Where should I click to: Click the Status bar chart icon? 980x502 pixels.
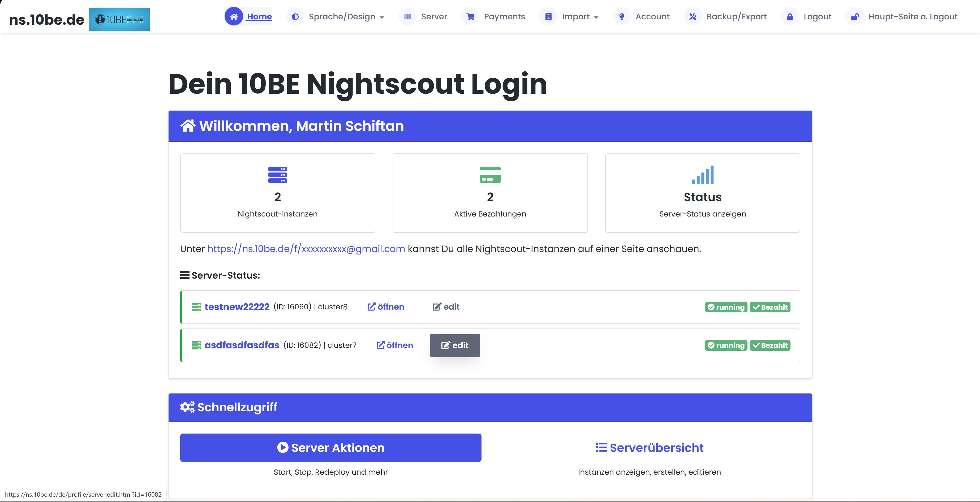(x=702, y=175)
